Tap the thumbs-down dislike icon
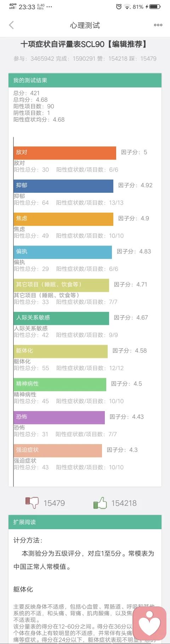Image resolution: width=170 pixels, height=644 pixels. tap(32, 503)
